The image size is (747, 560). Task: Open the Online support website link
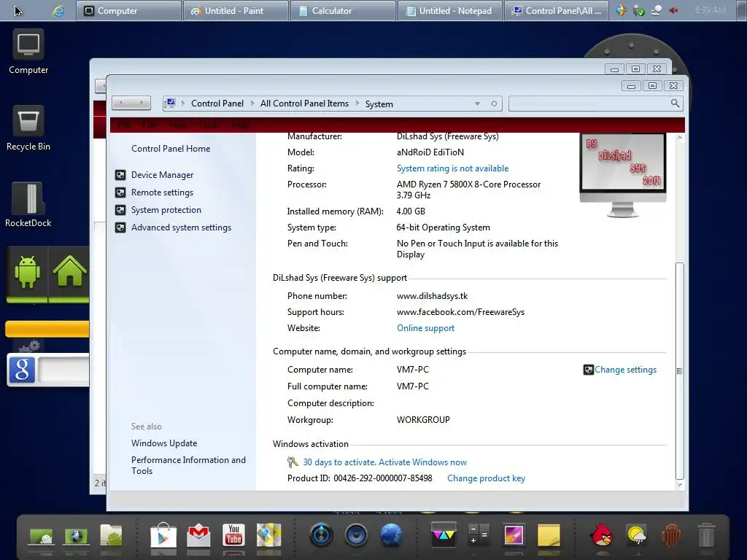point(425,328)
